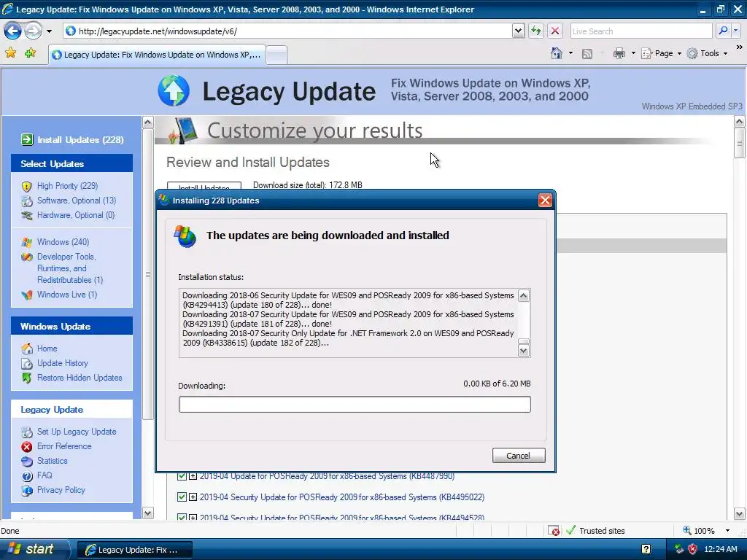Click the Windows Live (1) butterfly icon
Viewport: 747px width, 560px height.
point(27,295)
